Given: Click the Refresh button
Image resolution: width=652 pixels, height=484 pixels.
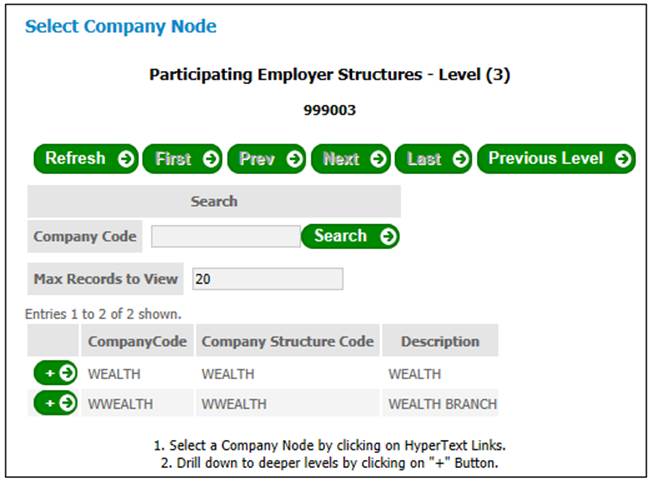Looking at the screenshot, I should click(x=86, y=159).
